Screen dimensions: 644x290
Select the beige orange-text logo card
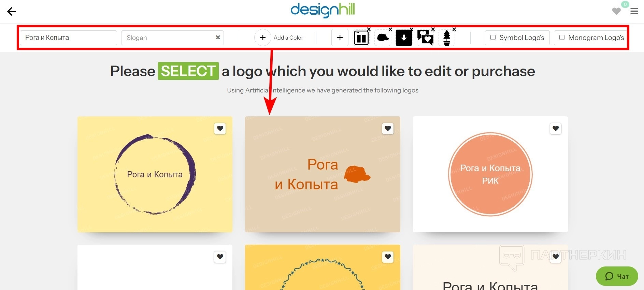322,174
